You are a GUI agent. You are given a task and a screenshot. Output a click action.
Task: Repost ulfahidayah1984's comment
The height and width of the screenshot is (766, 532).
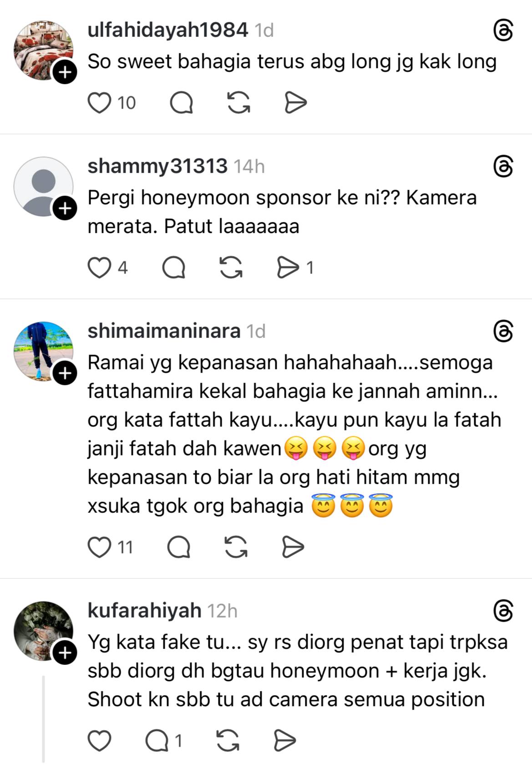pyautogui.click(x=239, y=102)
